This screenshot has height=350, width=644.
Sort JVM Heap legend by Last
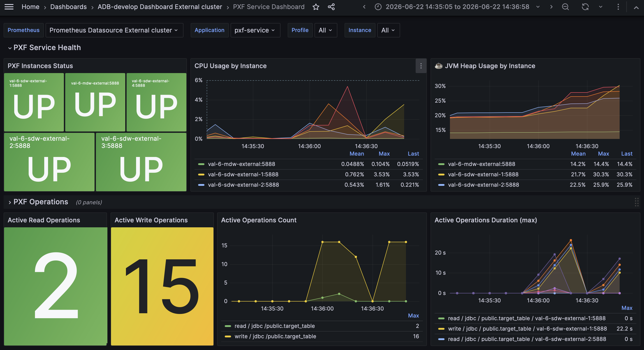click(627, 154)
